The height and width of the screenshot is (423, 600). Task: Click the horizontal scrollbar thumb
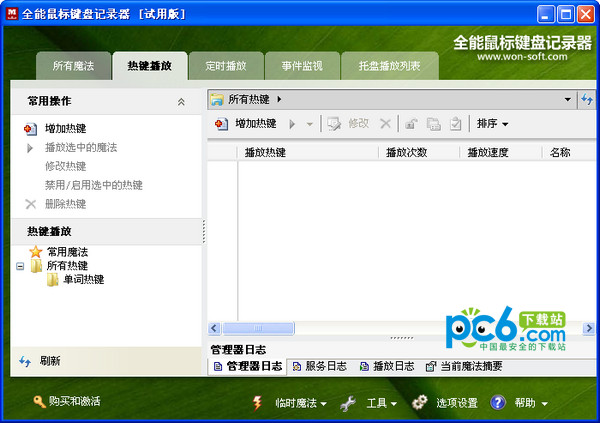tap(258, 328)
